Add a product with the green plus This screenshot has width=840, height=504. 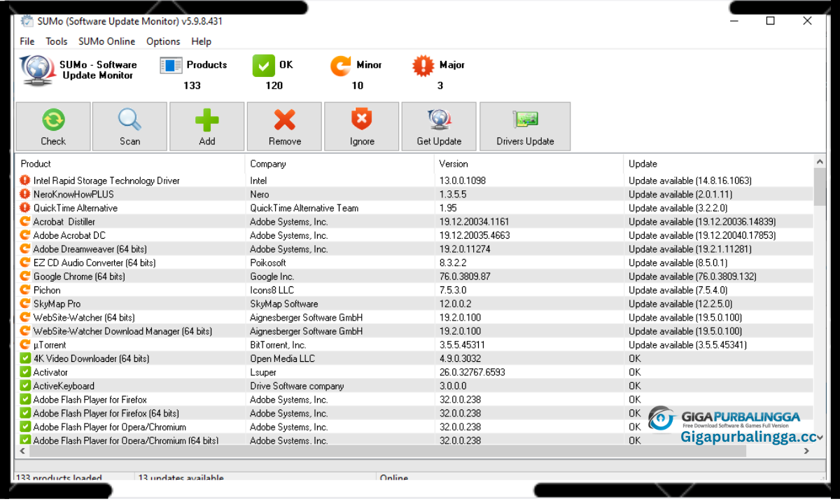(207, 127)
